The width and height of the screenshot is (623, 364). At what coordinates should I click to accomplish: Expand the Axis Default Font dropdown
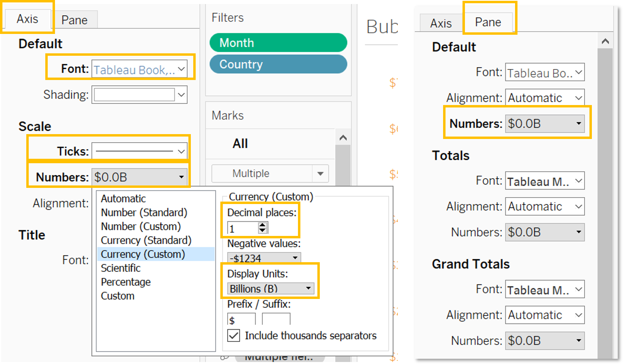point(139,69)
